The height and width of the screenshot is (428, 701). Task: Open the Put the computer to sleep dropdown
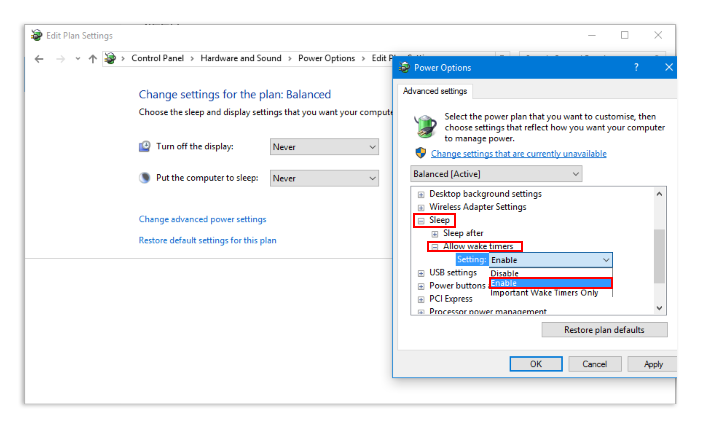click(325, 178)
